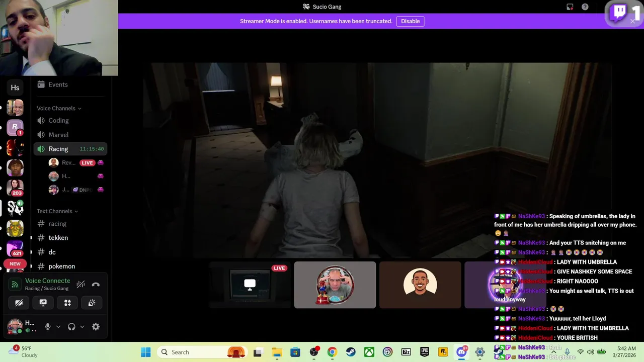Open Ubisoft Connect from taskbar
The image size is (644, 362).
(x=387, y=352)
